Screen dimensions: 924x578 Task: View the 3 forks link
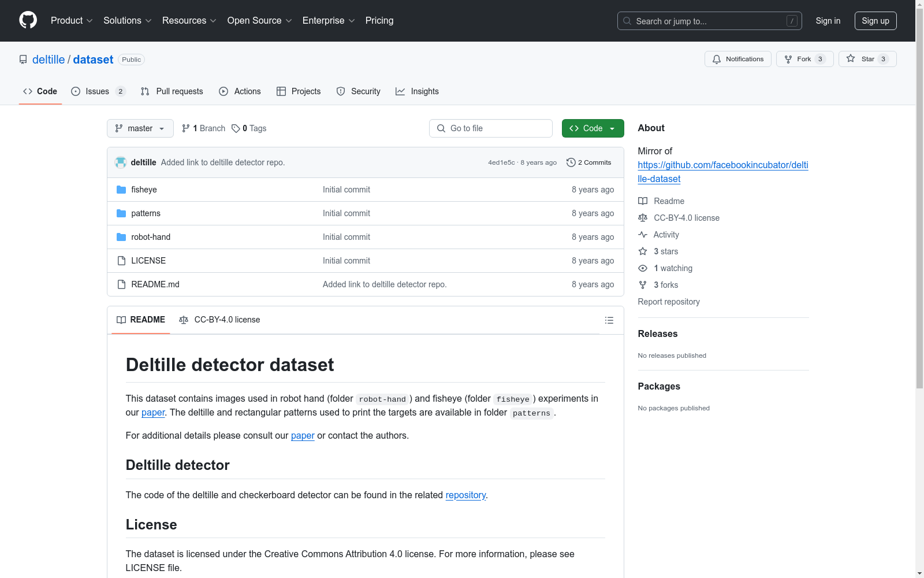coord(658,285)
